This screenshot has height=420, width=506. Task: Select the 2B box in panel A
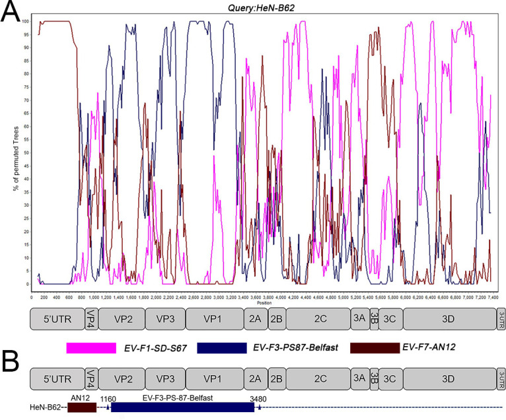tap(277, 319)
